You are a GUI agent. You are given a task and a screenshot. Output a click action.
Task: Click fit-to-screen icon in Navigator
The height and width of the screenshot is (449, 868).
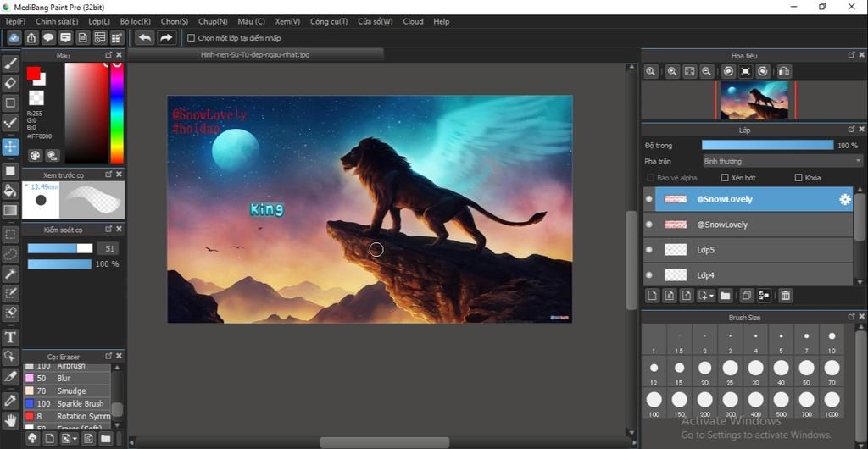[690, 71]
